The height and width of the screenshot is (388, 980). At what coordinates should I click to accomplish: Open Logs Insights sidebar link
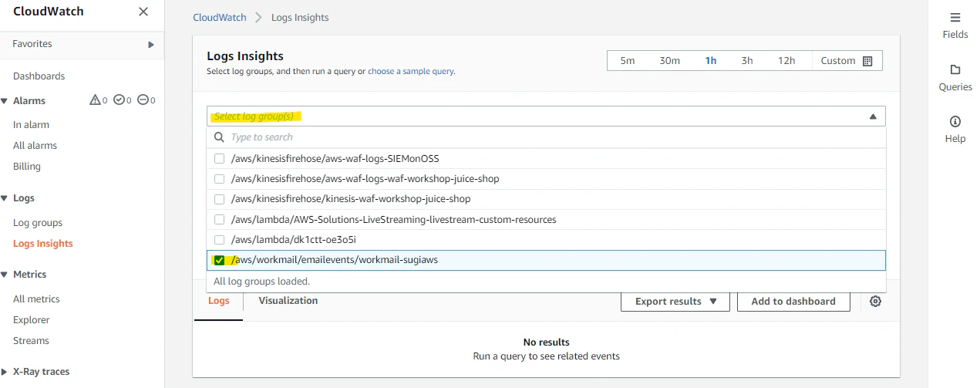[x=43, y=244]
